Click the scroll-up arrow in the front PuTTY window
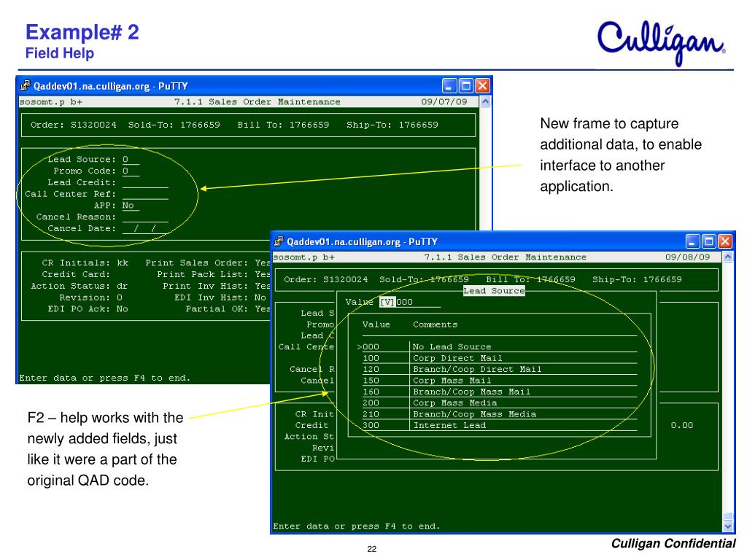The width and height of the screenshot is (747, 560). (x=728, y=257)
